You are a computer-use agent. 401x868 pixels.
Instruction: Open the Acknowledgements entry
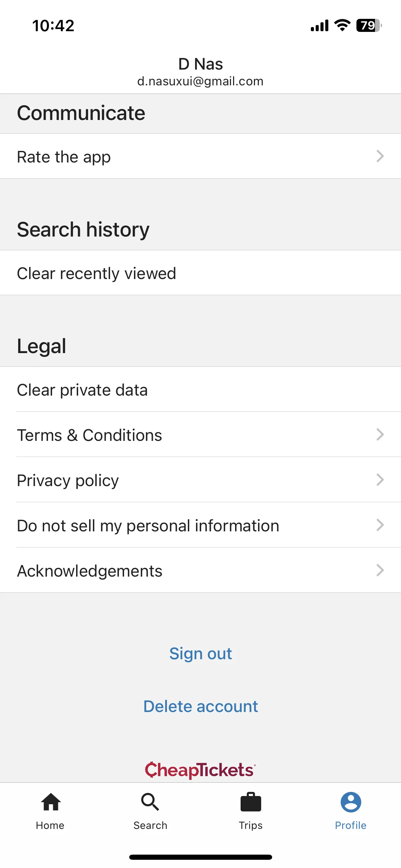200,570
